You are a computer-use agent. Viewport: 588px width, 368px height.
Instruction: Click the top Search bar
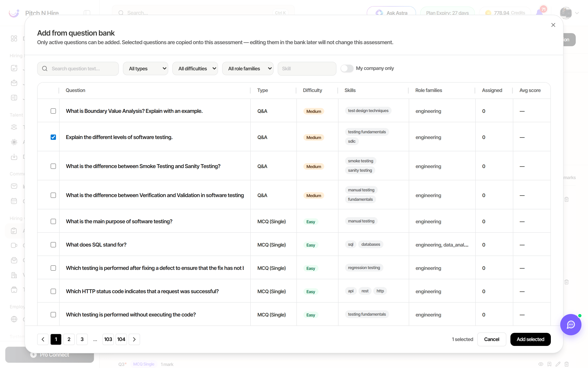point(203,13)
